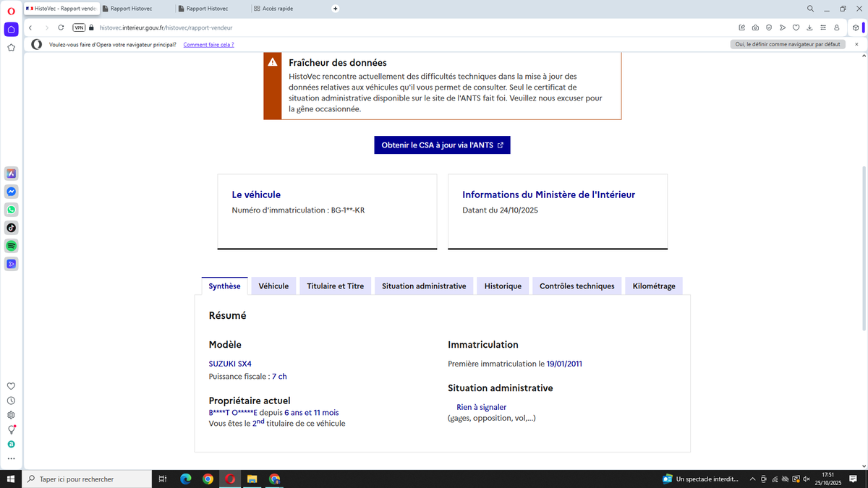Open the profile account icon

(836, 27)
